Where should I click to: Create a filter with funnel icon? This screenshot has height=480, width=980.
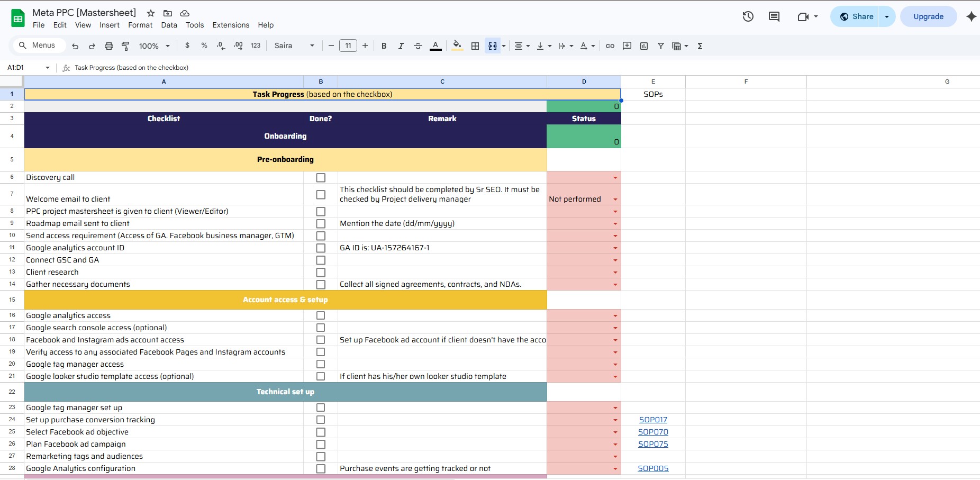(x=661, y=46)
